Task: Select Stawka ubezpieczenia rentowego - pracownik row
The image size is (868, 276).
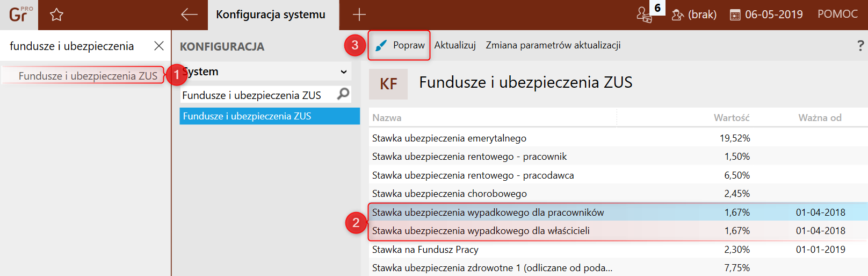Action: (x=618, y=157)
